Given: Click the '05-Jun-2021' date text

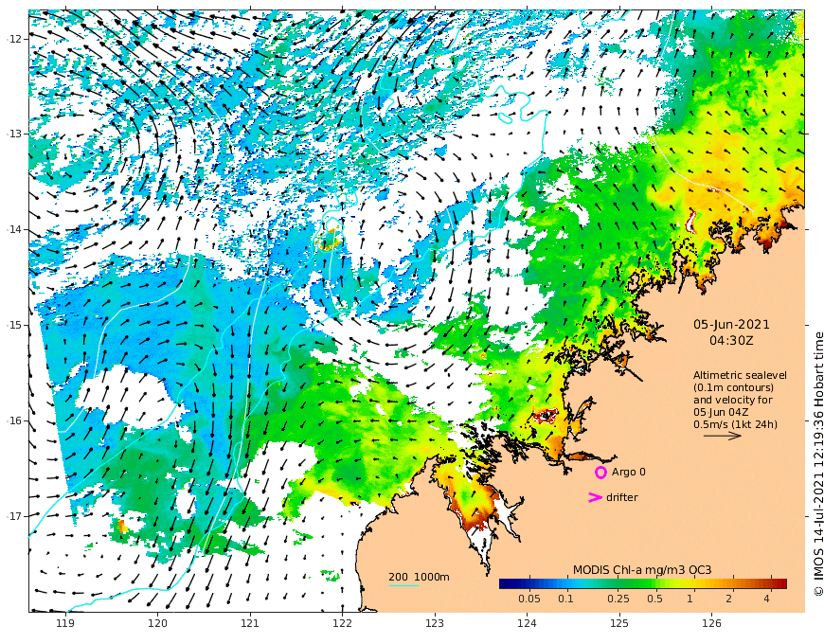Looking at the screenshot, I should pos(731,325).
